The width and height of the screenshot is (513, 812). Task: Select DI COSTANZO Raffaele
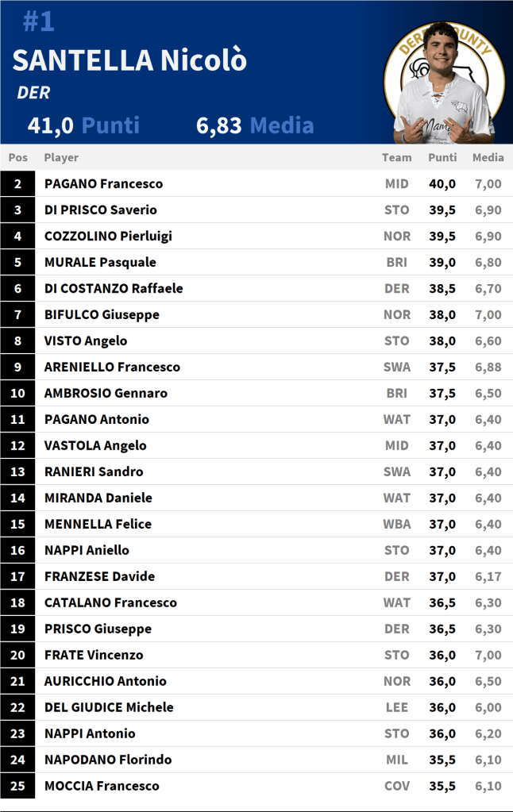[x=114, y=288]
